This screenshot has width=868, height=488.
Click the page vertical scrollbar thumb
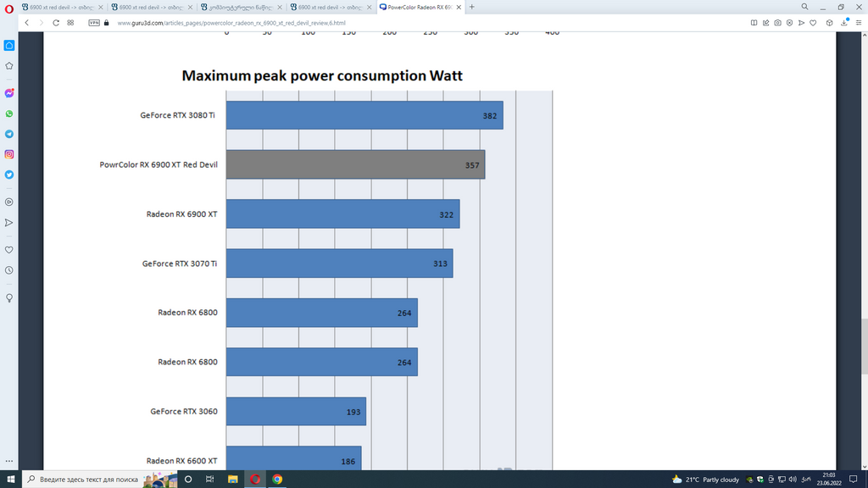(863, 347)
